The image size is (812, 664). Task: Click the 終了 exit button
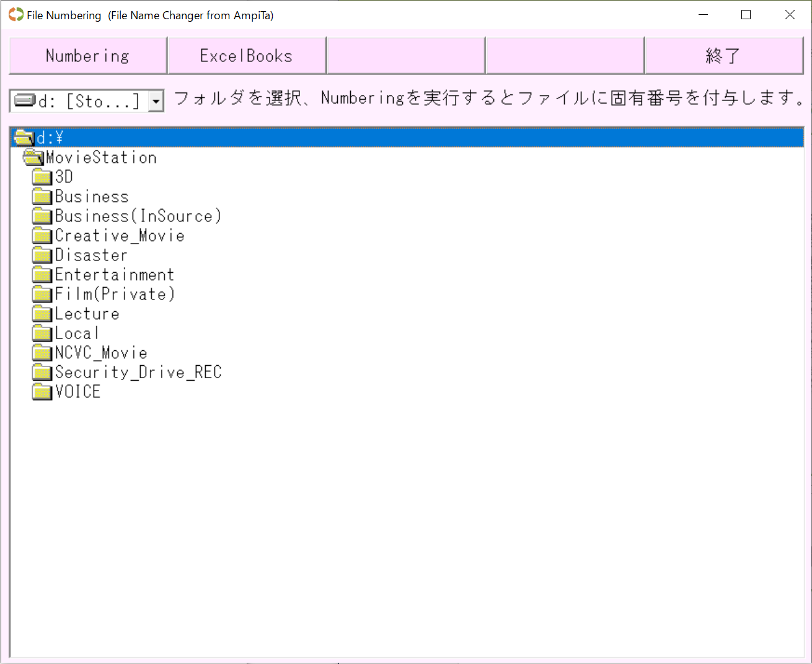click(x=724, y=56)
